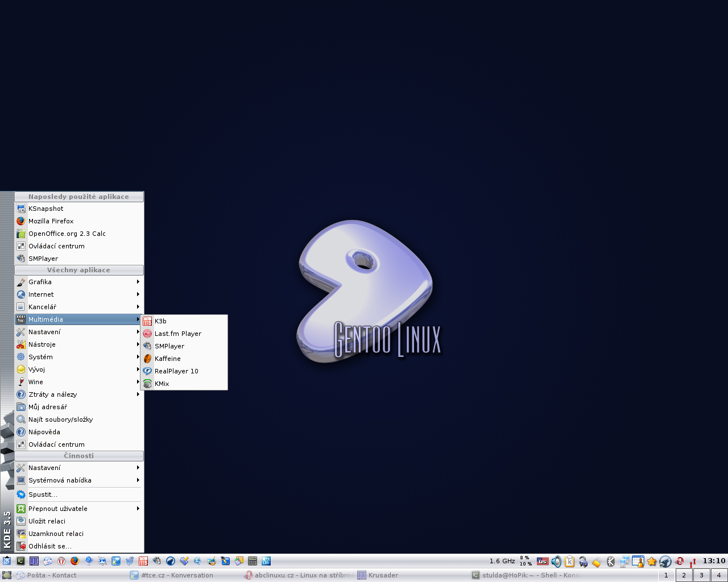Open RealPlayer 10
Viewport: 728px width, 582px height.
pyautogui.click(x=176, y=371)
